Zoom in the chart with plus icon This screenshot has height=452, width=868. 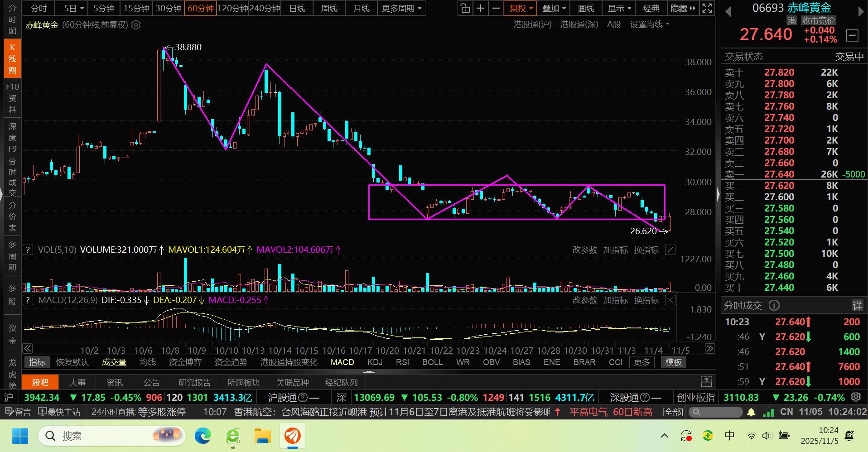coord(480,8)
